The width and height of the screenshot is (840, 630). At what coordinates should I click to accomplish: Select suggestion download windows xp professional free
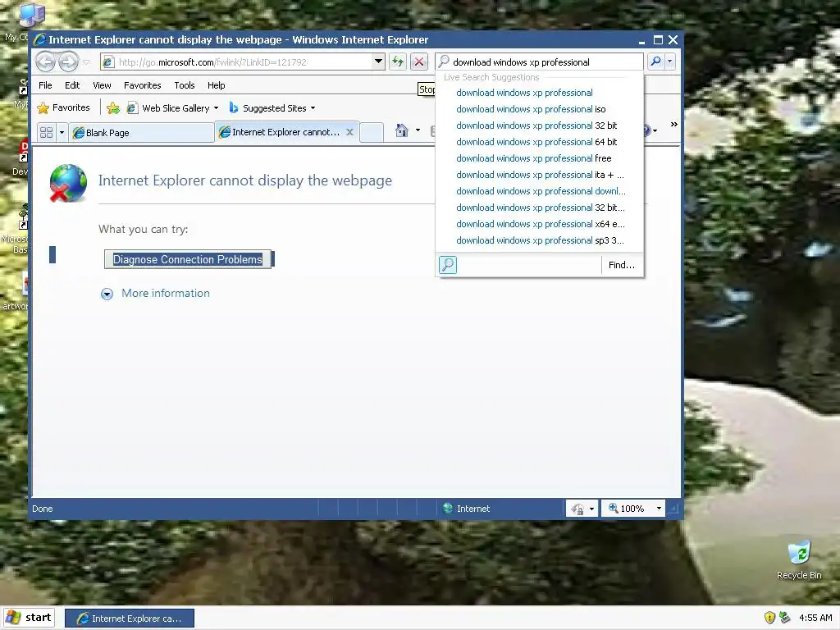point(533,158)
